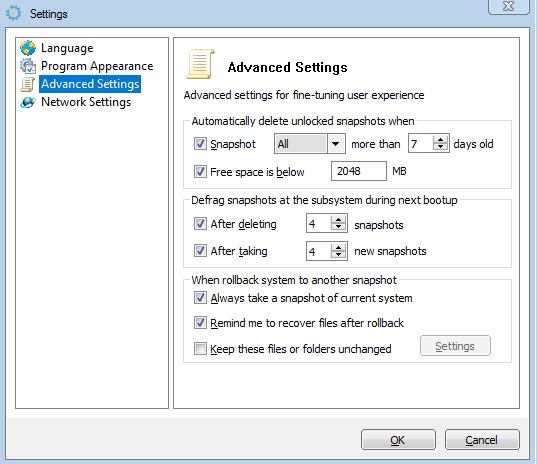
Task: Click the Language globe icon
Action: pos(28,48)
